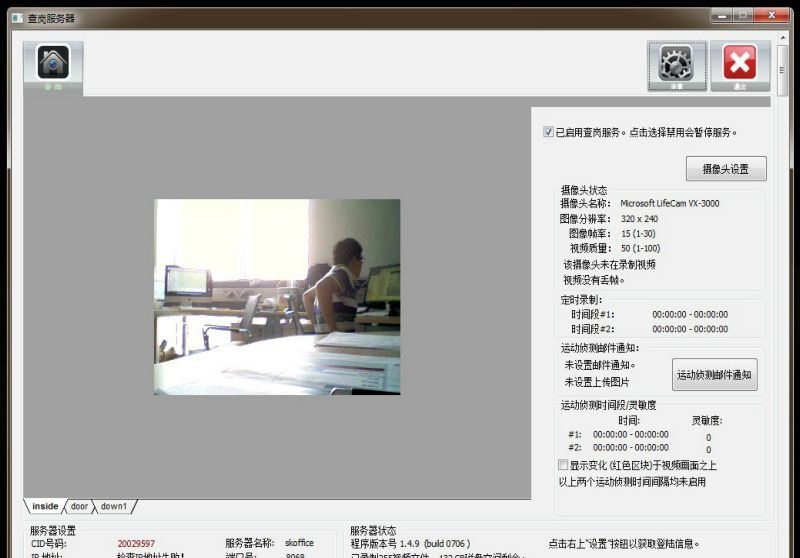Uncheck 已启用查岗服务 checkbox

click(x=548, y=132)
